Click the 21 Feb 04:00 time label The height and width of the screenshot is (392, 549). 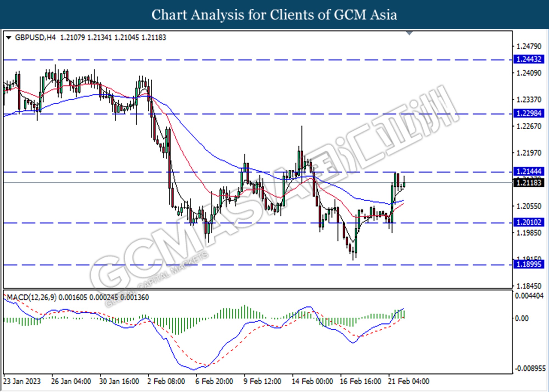click(408, 381)
